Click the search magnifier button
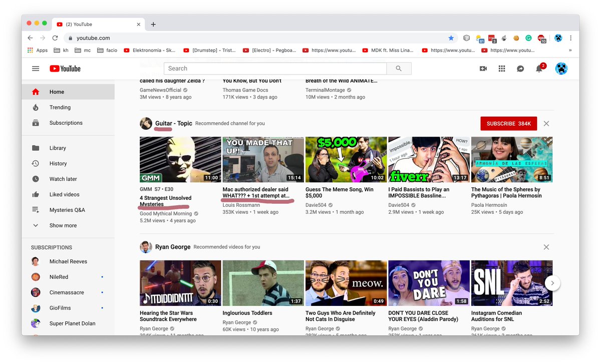This screenshot has height=364, width=601. 399,69
